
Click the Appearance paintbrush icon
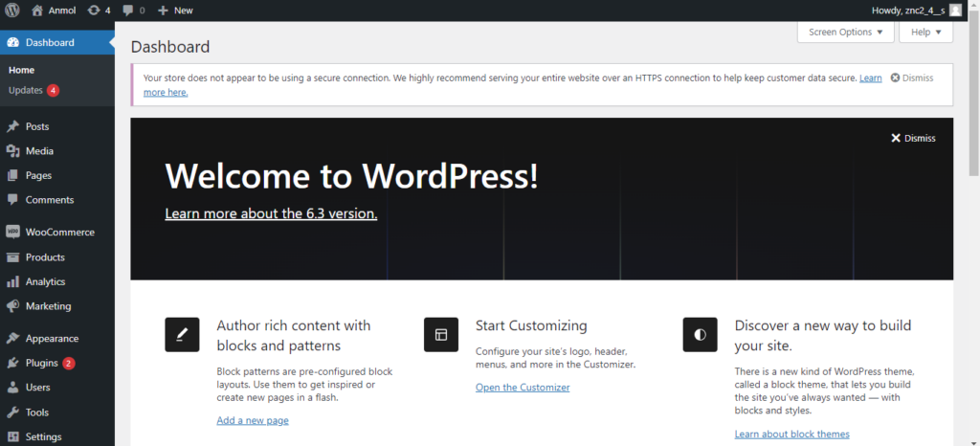12,339
